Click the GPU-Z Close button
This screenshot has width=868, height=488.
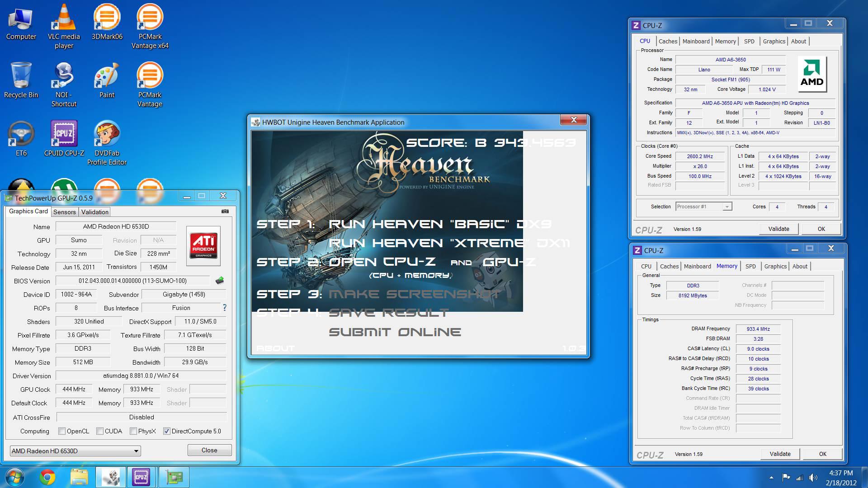pyautogui.click(x=209, y=450)
